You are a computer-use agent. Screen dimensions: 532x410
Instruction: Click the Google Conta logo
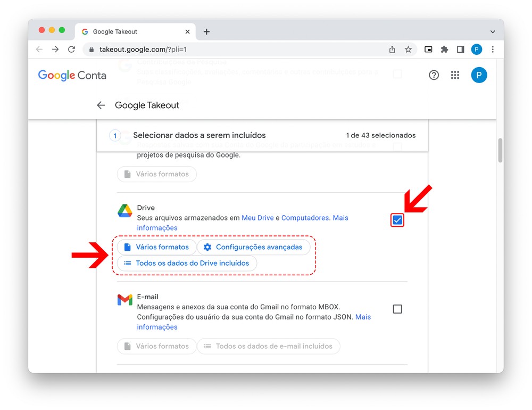click(x=72, y=76)
